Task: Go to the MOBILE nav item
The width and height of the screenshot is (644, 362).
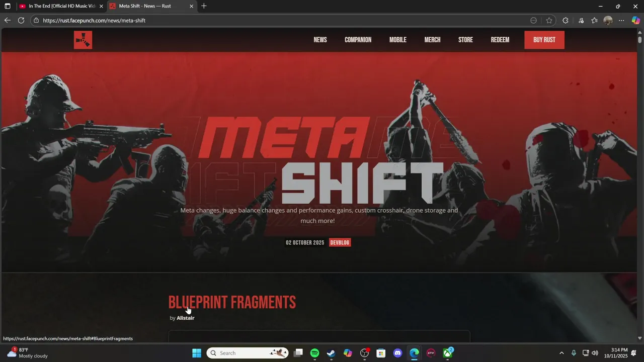Action: (x=397, y=40)
